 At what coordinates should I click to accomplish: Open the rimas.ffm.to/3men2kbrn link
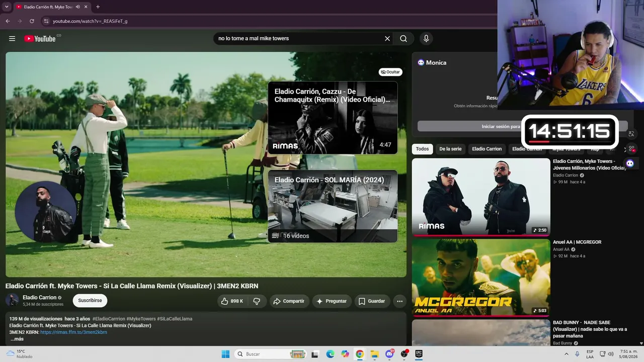pos(73,332)
